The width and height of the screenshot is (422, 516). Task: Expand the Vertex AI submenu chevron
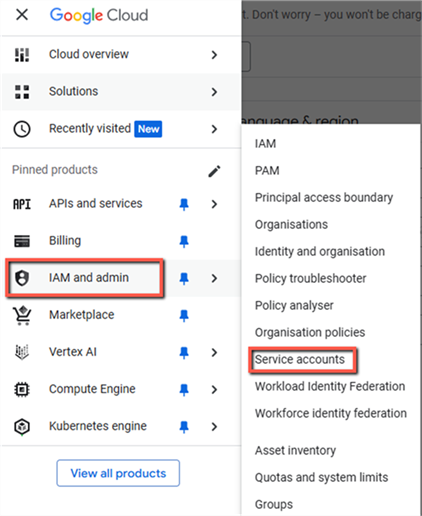(214, 352)
